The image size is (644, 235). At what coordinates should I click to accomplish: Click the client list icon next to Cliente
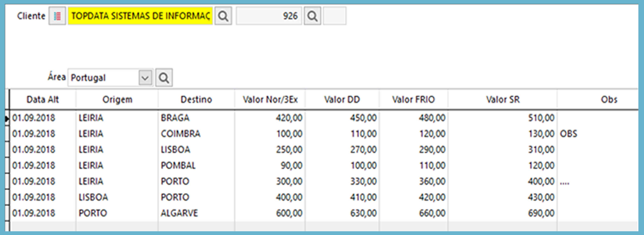click(57, 16)
